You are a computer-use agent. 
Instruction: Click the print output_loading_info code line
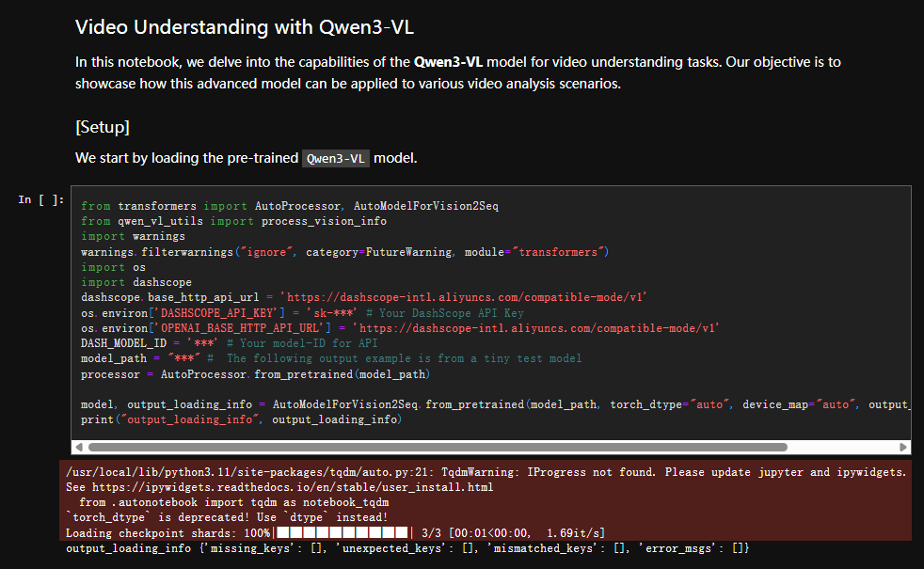(x=241, y=419)
